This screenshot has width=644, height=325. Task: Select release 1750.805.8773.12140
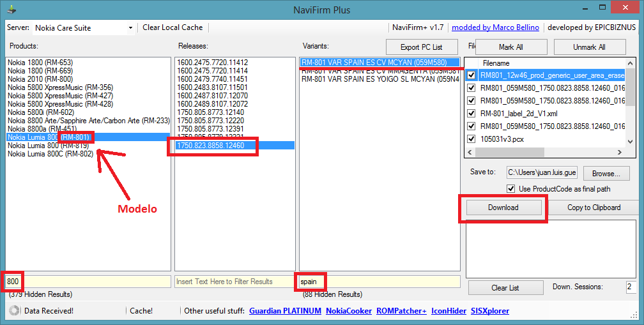point(210,112)
